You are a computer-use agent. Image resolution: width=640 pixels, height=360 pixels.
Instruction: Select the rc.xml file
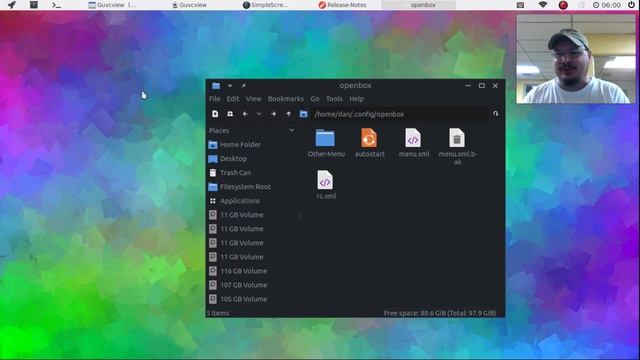click(x=326, y=185)
